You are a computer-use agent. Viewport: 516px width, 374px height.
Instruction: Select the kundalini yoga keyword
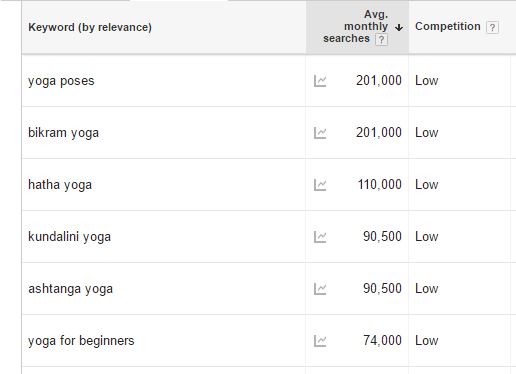pyautogui.click(x=69, y=237)
